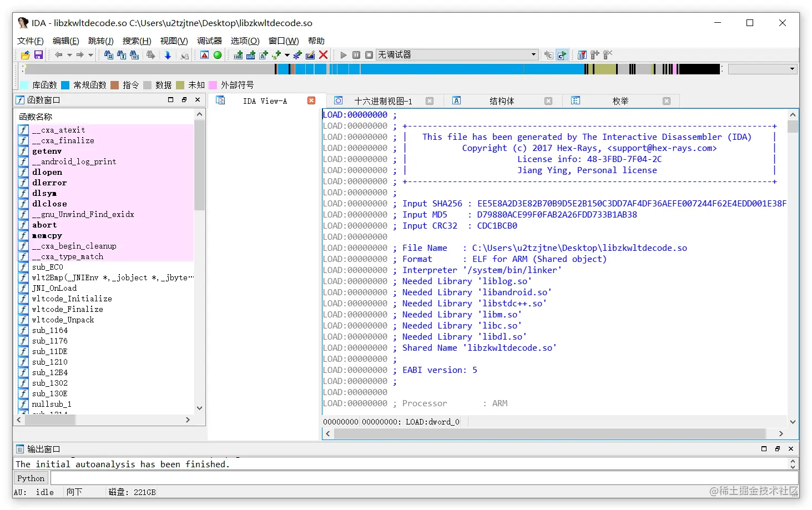Expand the string style dropdown arrow

tap(287, 55)
